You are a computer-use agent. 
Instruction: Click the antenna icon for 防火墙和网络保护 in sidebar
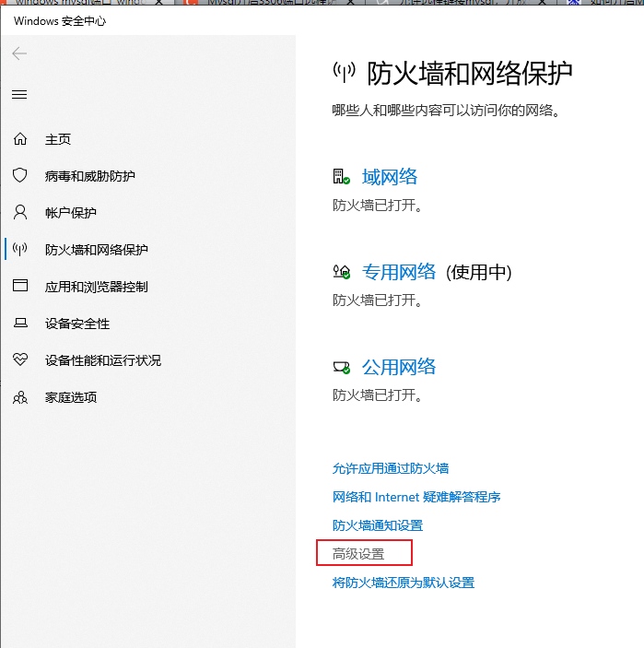[20, 249]
